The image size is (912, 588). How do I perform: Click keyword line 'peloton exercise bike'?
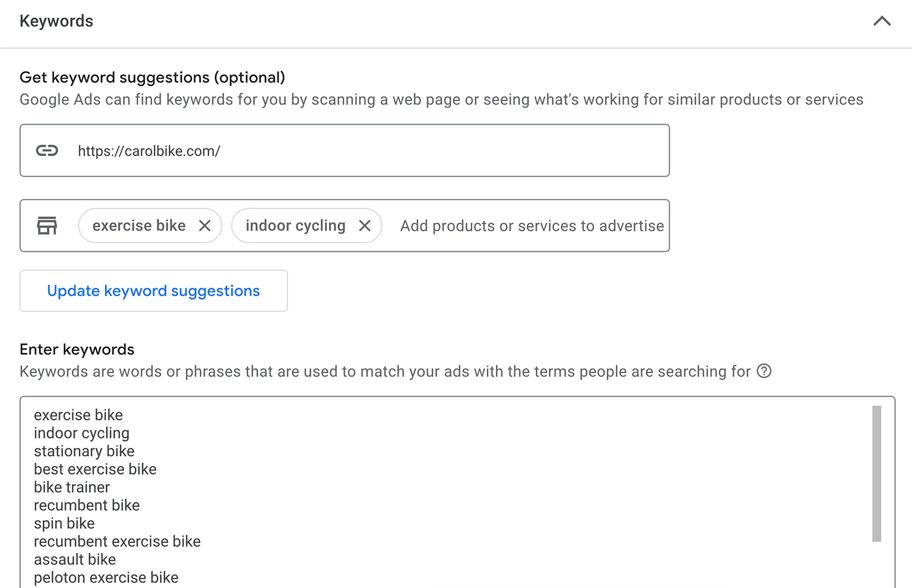click(x=106, y=578)
